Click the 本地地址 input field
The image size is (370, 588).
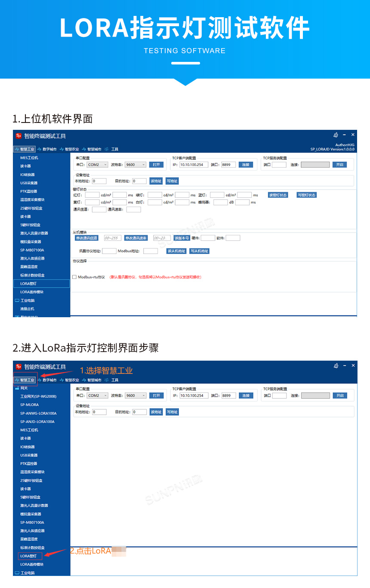pos(98,181)
